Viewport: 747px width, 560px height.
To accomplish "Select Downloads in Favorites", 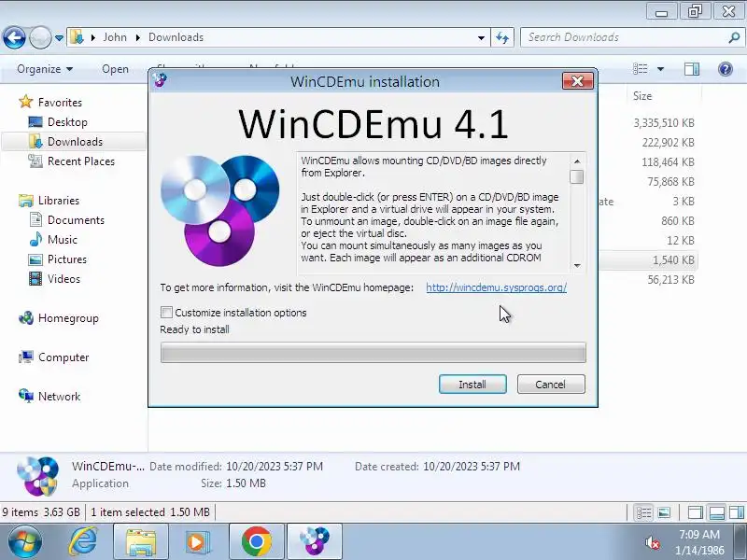I will pos(75,142).
